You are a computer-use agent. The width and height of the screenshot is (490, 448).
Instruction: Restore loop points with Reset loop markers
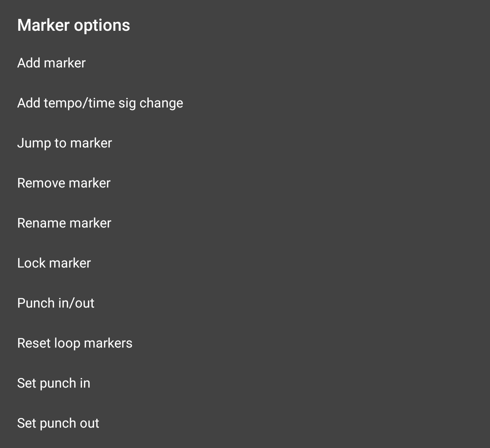(x=75, y=343)
